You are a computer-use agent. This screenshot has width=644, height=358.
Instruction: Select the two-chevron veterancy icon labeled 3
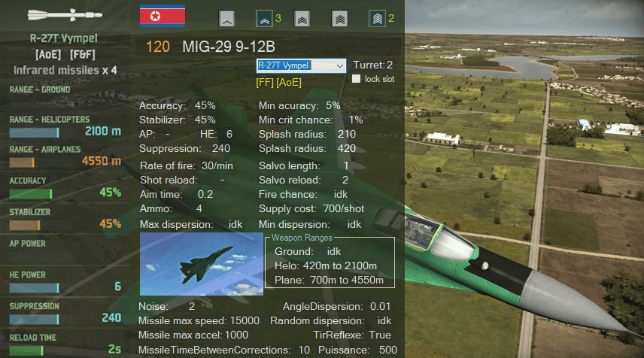click(264, 19)
